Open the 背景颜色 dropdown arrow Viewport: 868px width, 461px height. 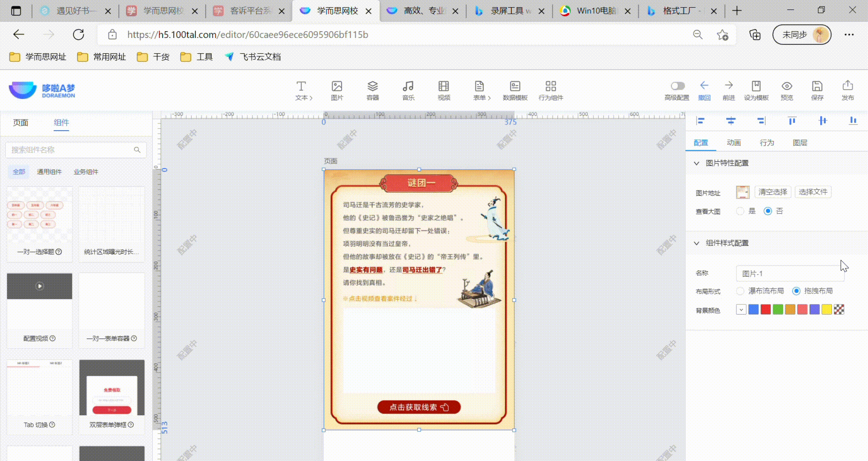pyautogui.click(x=741, y=310)
